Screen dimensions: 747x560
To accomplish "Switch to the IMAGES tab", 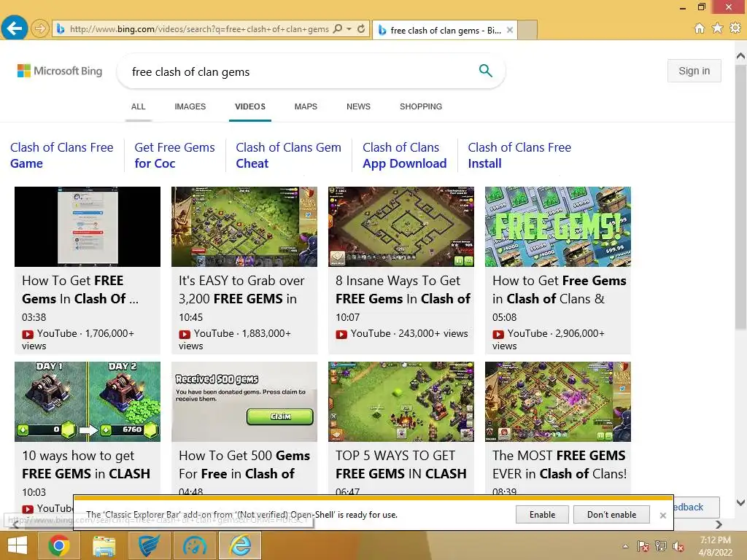I will (x=190, y=106).
